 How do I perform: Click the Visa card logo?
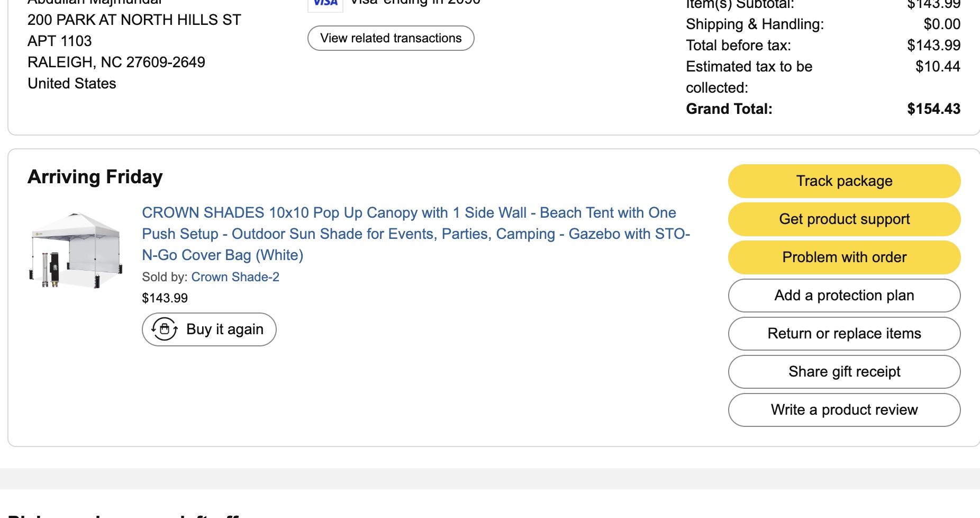click(325, 3)
